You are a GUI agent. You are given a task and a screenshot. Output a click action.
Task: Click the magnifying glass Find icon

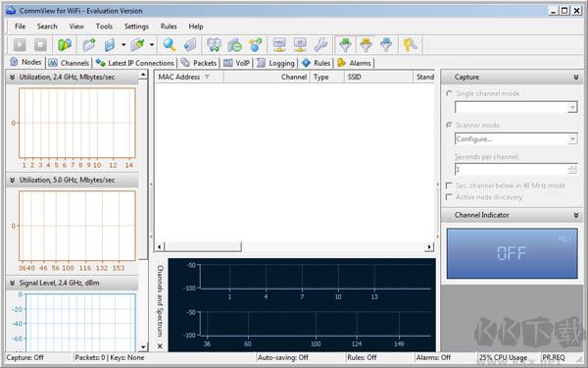(170, 45)
